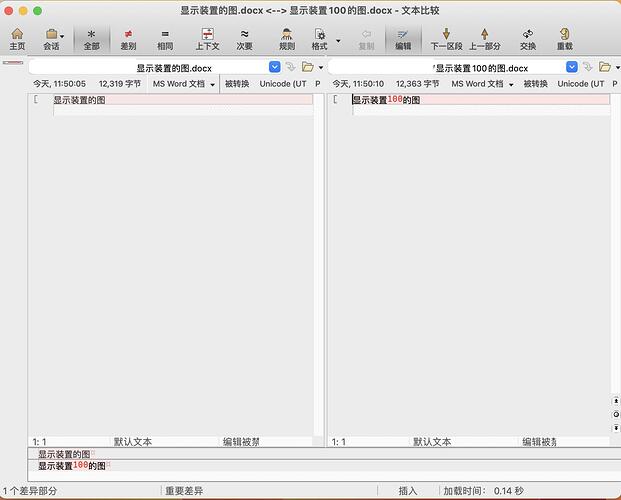The height and width of the screenshot is (500, 621).
Task: Click the 编辑 (Edit) toolbar icon
Action: [403, 39]
